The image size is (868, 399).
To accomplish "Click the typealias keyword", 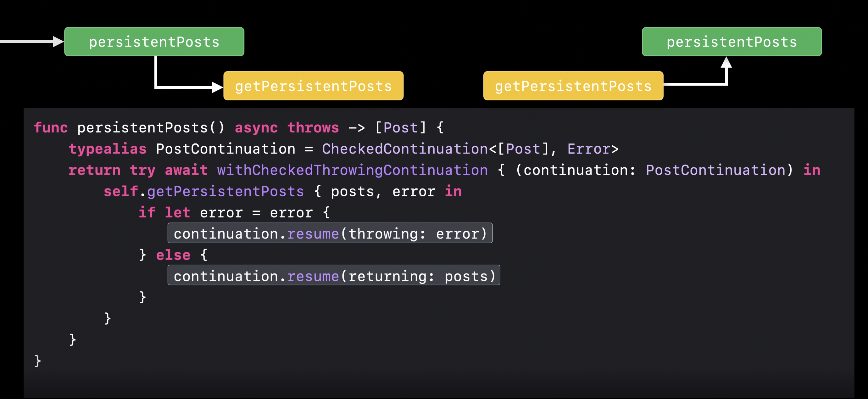I will (108, 149).
